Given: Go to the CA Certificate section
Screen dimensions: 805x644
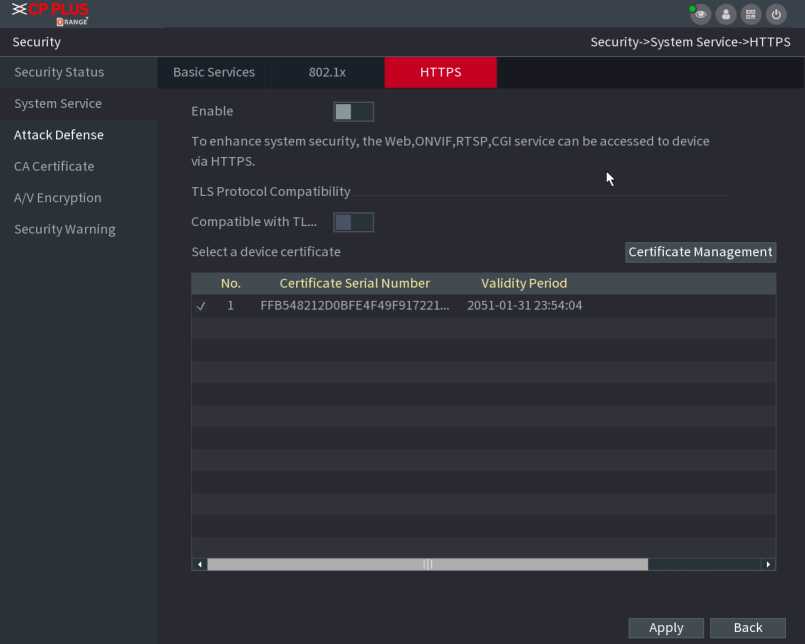Looking at the screenshot, I should [x=54, y=166].
